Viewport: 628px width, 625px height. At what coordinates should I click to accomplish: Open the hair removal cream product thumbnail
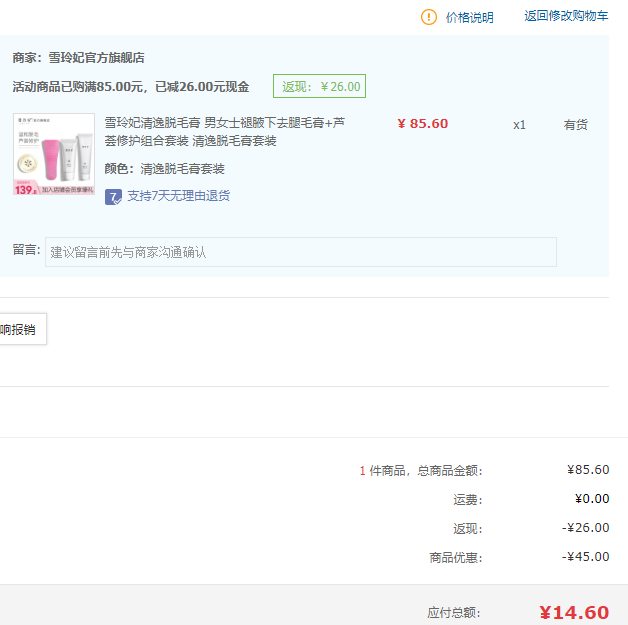coord(54,154)
